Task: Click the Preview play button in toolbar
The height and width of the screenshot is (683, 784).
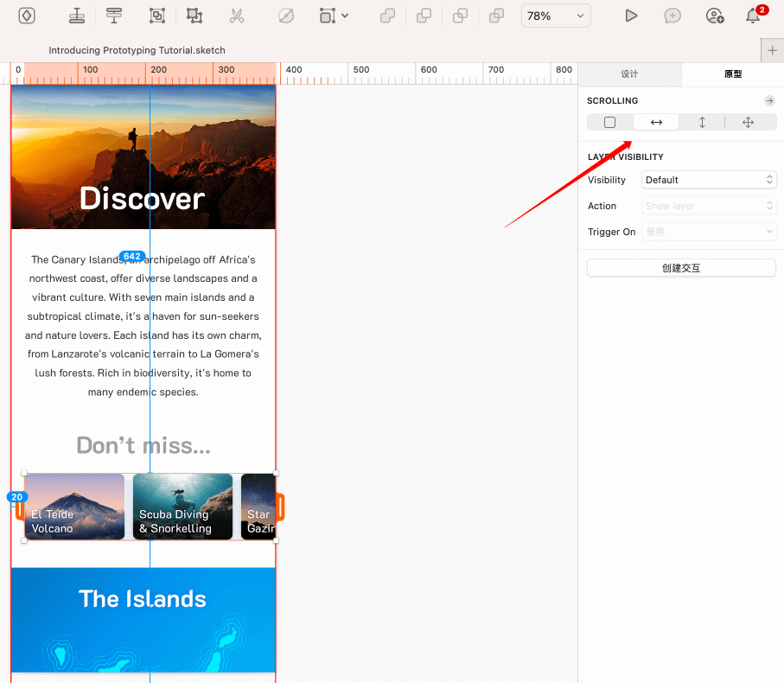Action: point(631,16)
